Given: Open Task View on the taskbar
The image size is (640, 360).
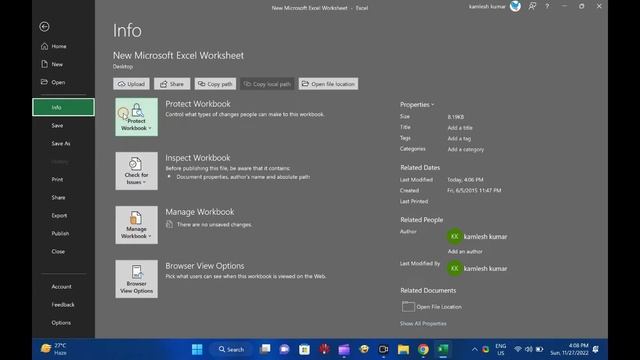Looking at the screenshot, I should pos(265,349).
